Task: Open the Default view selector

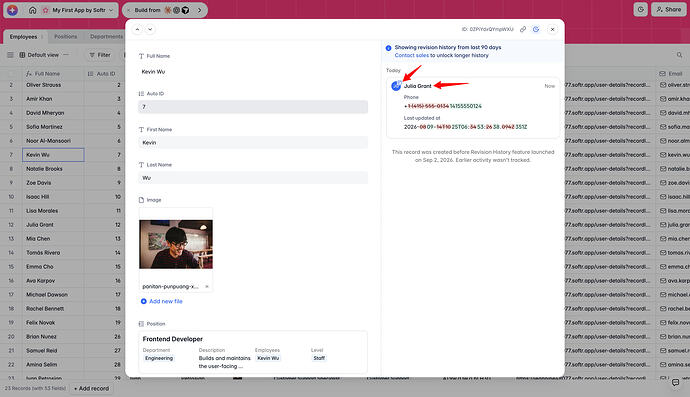Action: point(39,55)
